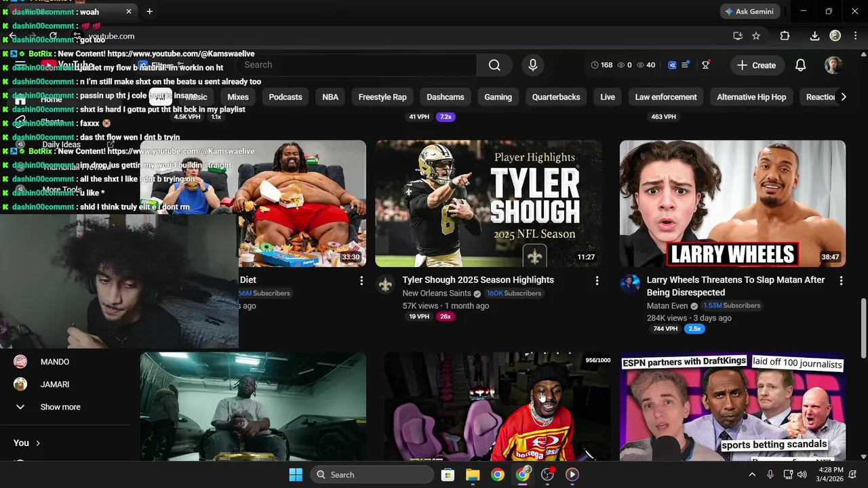Click the clock stat showing 168

pos(601,65)
